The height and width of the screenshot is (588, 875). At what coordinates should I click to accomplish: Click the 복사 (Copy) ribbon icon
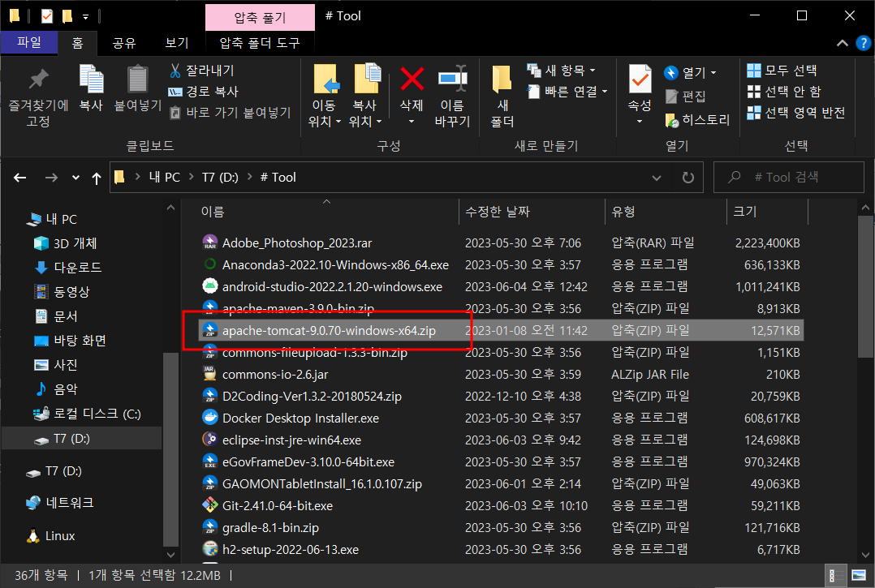tap(91, 88)
